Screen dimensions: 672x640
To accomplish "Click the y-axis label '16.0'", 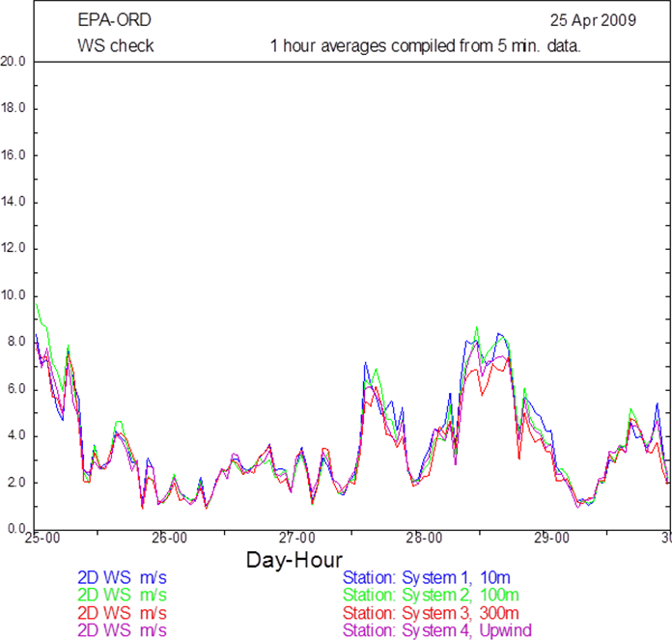I will (13, 155).
